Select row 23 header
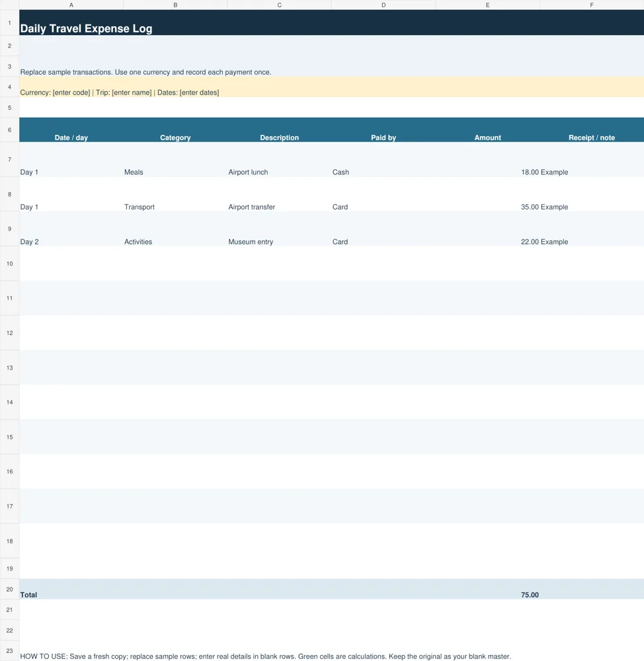Screen dimensions: 644x661 click(x=10, y=651)
